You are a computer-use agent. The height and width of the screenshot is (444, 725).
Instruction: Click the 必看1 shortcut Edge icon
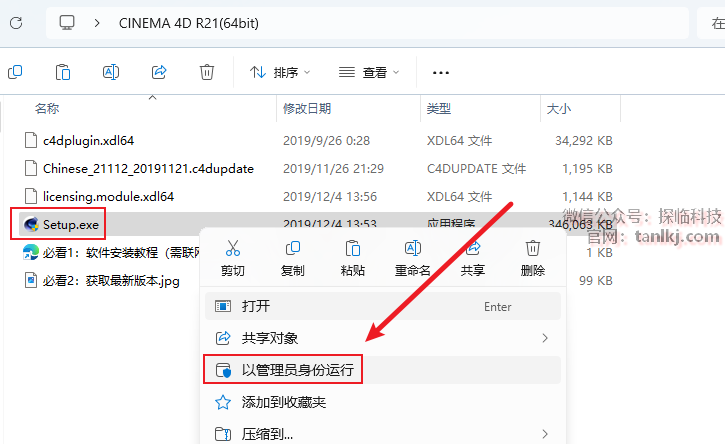pos(31,253)
